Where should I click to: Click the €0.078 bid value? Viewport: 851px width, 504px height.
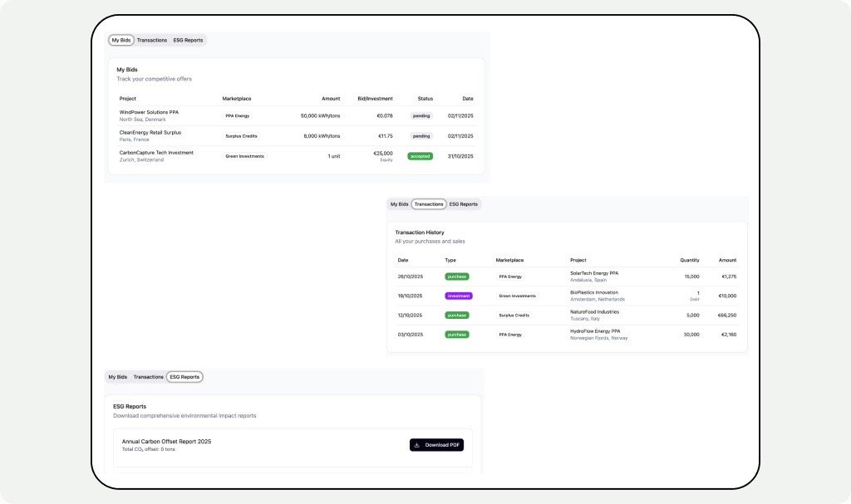(x=385, y=116)
